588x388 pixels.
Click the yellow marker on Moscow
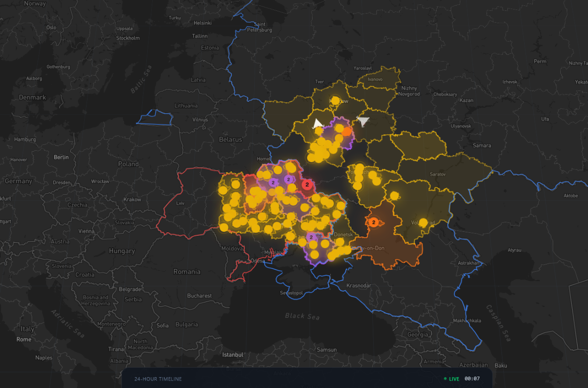coord(335,100)
